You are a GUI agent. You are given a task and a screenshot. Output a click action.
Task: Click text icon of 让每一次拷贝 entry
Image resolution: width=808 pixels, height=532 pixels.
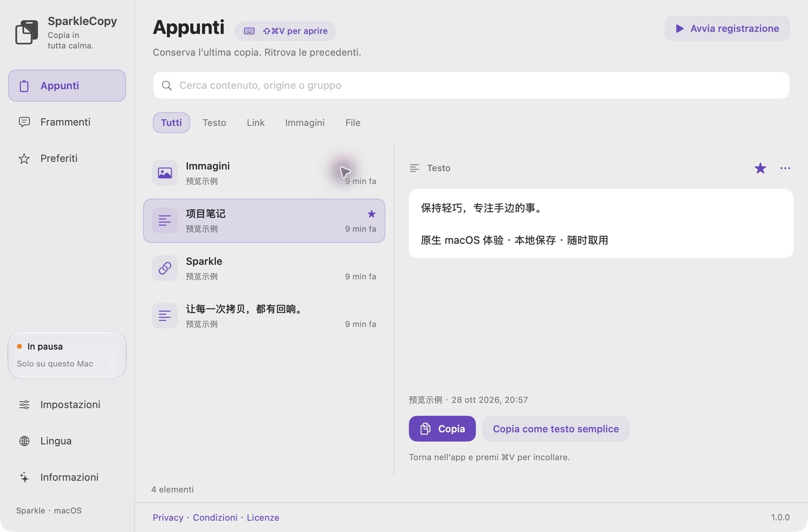pyautogui.click(x=165, y=316)
